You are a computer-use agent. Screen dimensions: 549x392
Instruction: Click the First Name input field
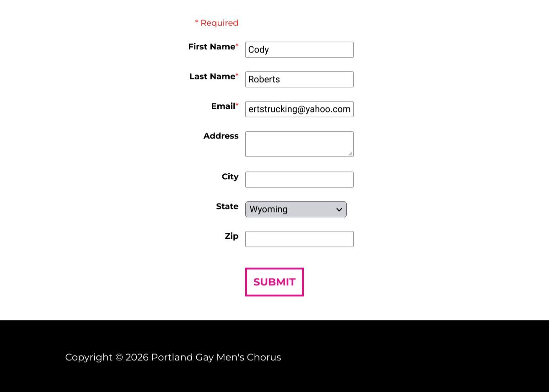tap(299, 50)
